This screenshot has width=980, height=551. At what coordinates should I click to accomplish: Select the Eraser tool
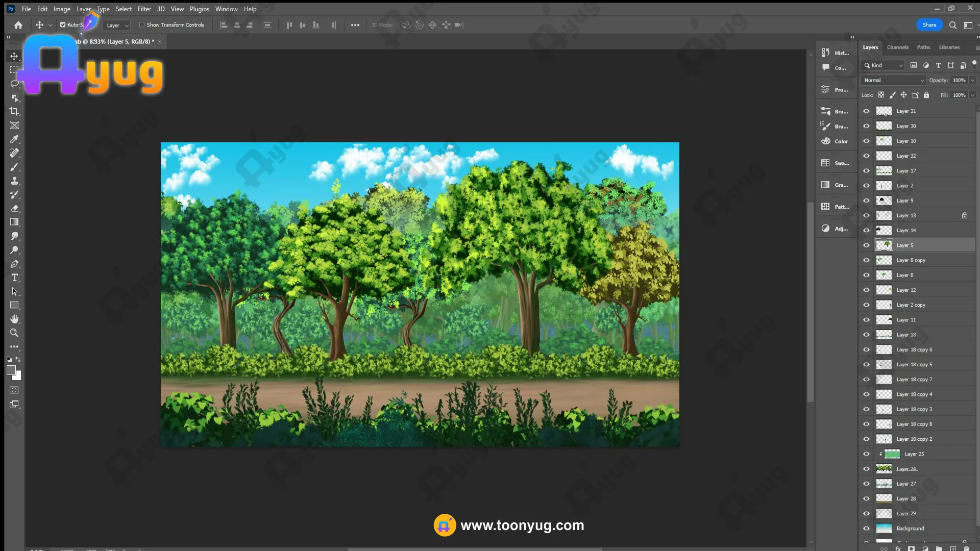point(14,208)
